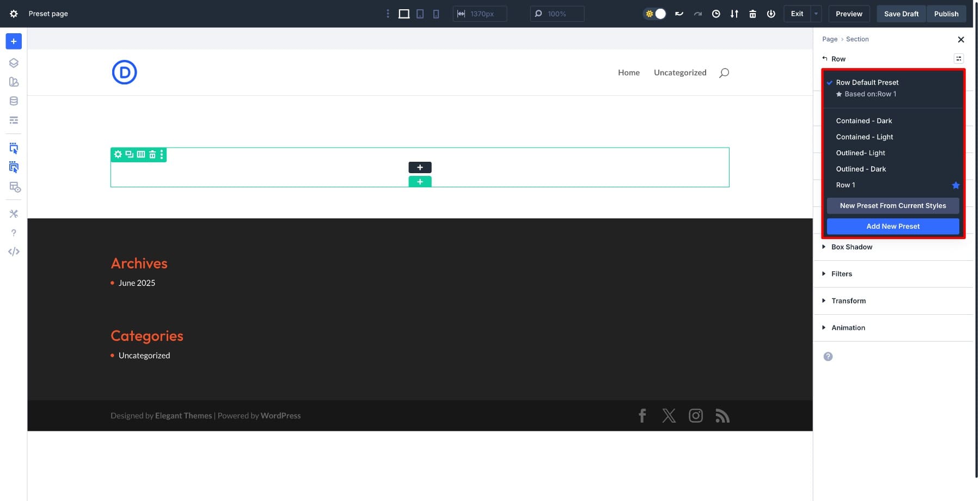Delete row using the green toolbar trash icon
Image resolution: width=980 pixels, height=501 pixels.
coord(152,155)
